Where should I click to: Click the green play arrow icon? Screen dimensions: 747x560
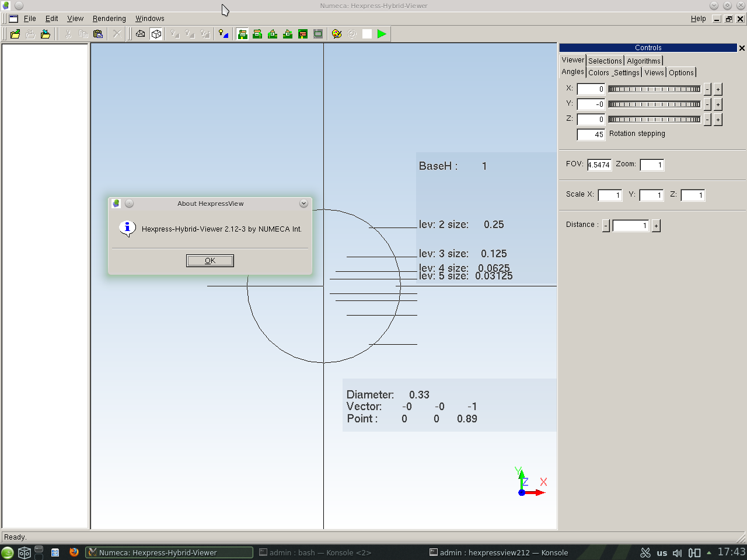point(382,34)
